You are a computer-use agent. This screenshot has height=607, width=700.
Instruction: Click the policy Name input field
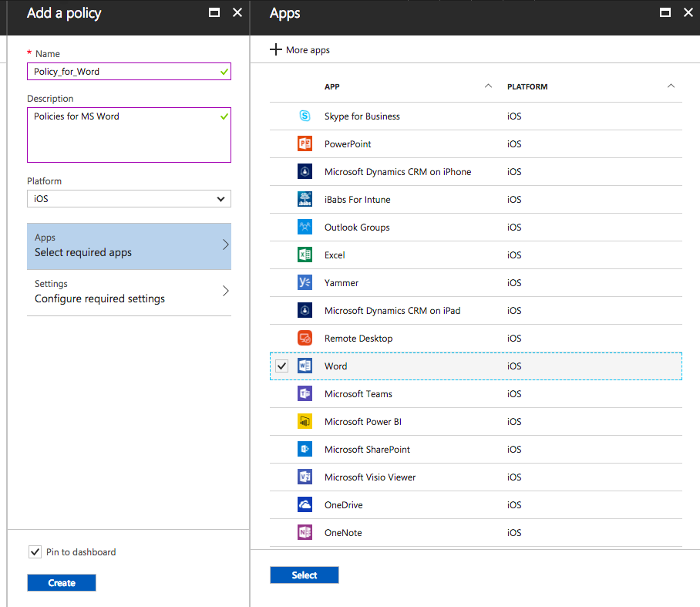[x=123, y=72]
